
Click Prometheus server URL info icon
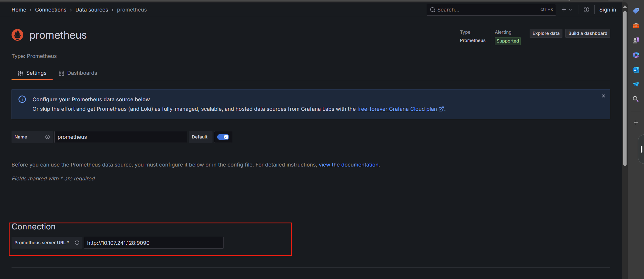tap(77, 243)
